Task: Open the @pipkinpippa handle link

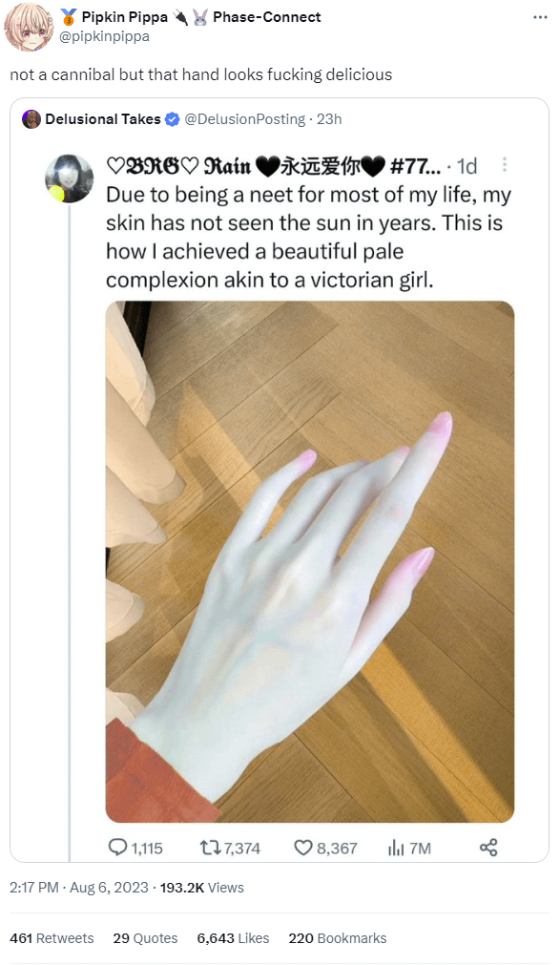Action: point(104,37)
